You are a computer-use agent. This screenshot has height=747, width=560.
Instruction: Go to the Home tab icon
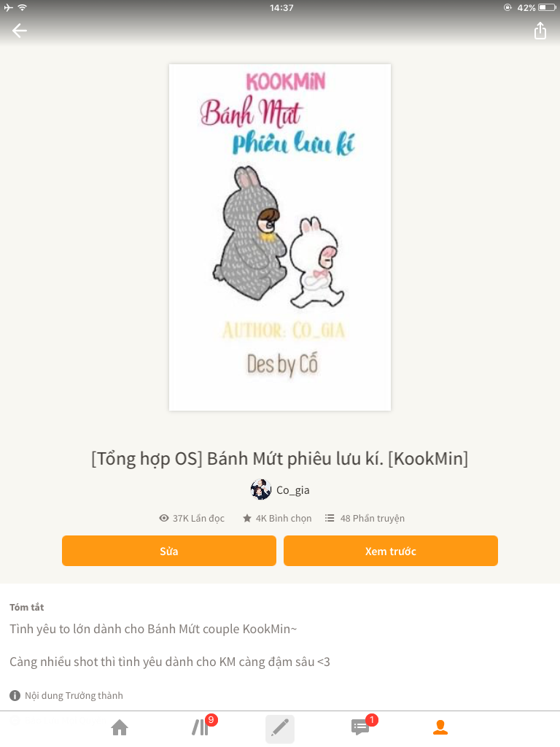[120, 727]
